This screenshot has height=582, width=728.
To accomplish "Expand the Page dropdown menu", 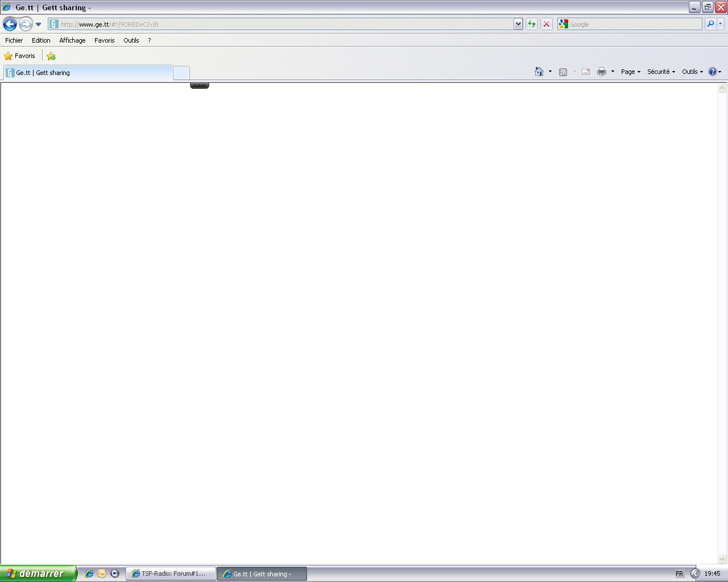I will point(631,72).
